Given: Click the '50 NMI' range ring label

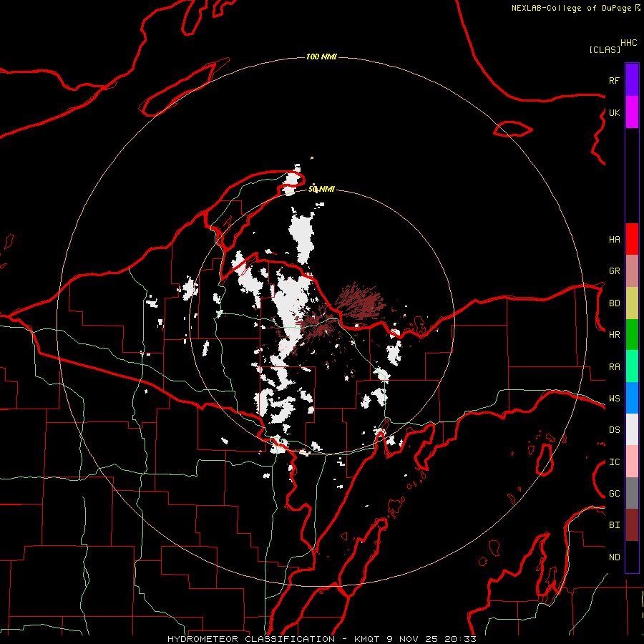Looking at the screenshot, I should (x=321, y=189).
